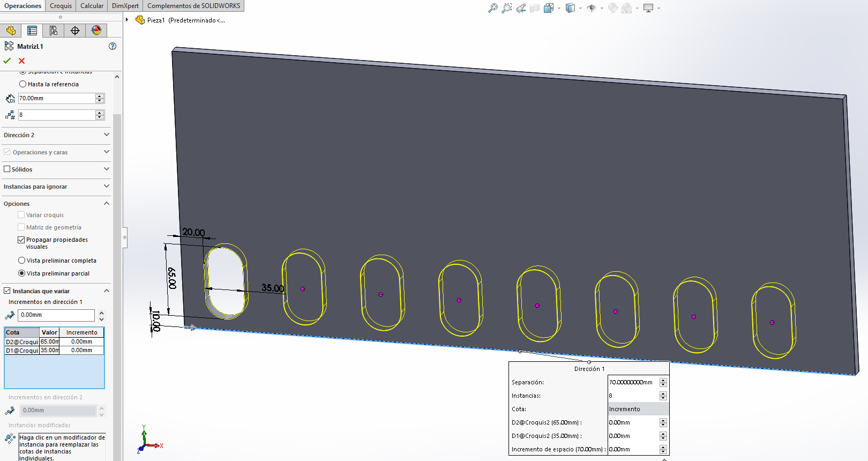Click the direction 1 increment icon
The image size is (868, 461).
coord(10,315)
